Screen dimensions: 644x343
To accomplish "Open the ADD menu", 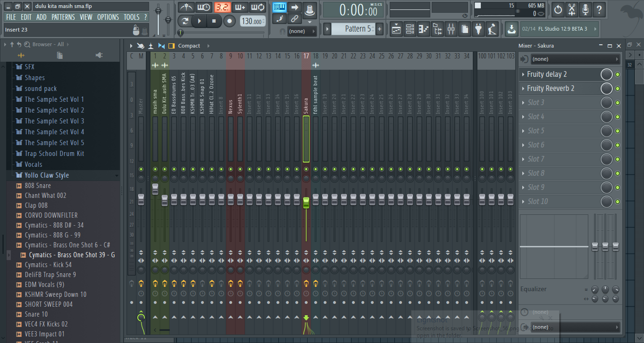I will click(42, 17).
